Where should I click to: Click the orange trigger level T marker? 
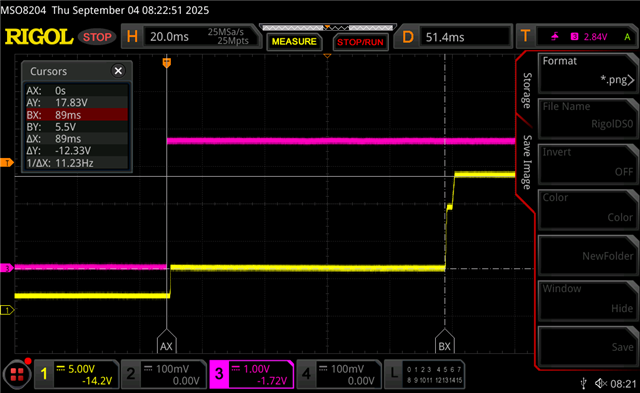click(7, 163)
